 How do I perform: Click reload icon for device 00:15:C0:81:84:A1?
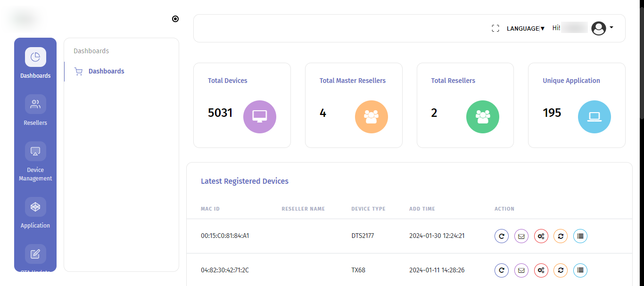(x=502, y=236)
